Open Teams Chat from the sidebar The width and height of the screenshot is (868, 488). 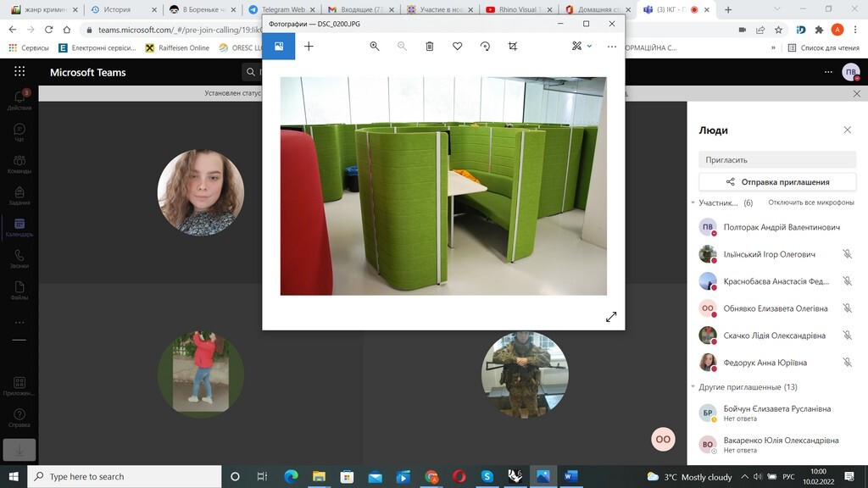point(19,133)
